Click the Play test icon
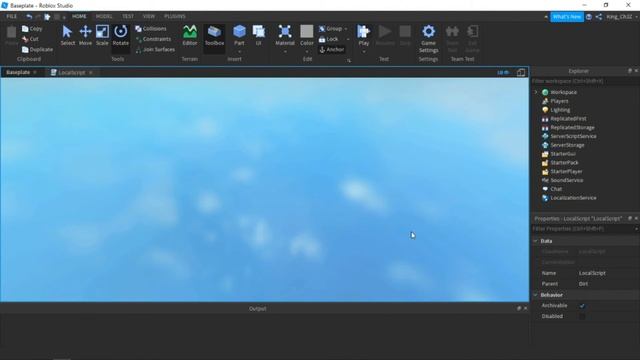This screenshot has height=360, width=640. pyautogui.click(x=363, y=32)
